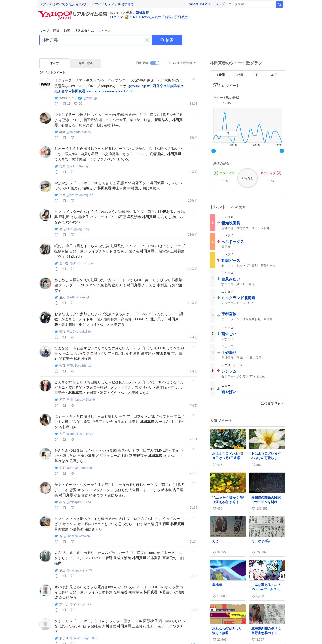Open the avatar of user 結菜

tap(45, 118)
